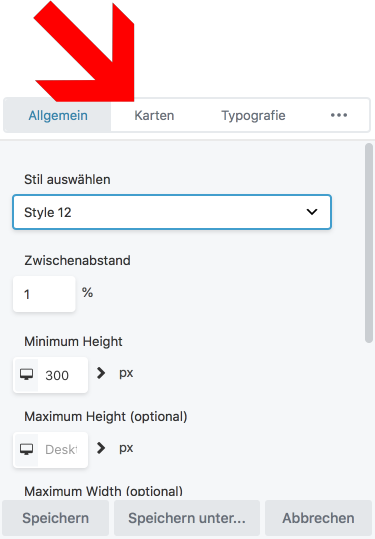
Task: Switch to the Allgemein tab
Action: [58, 116]
